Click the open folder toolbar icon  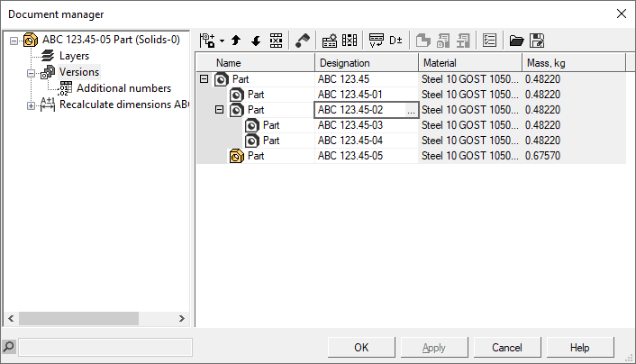click(x=516, y=41)
